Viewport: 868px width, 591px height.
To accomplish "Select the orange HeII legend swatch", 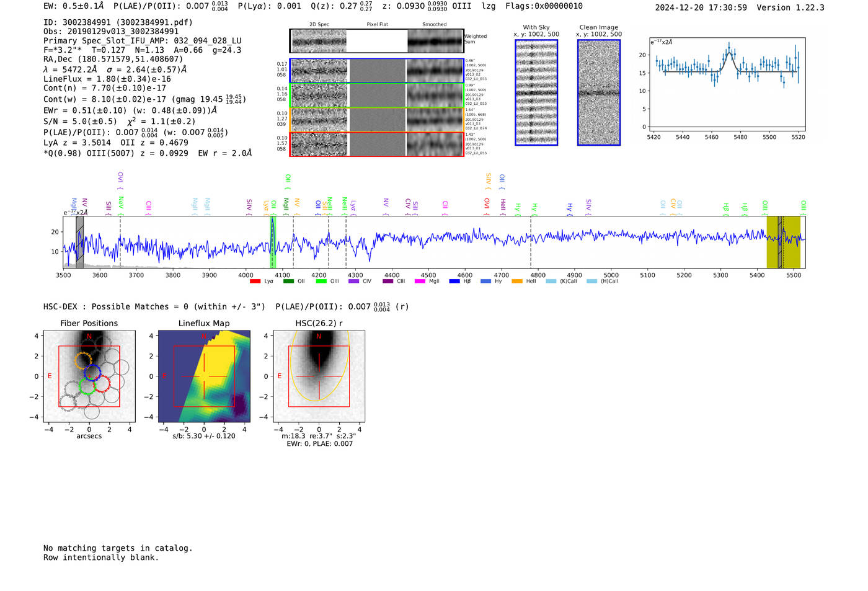I will [x=517, y=282].
